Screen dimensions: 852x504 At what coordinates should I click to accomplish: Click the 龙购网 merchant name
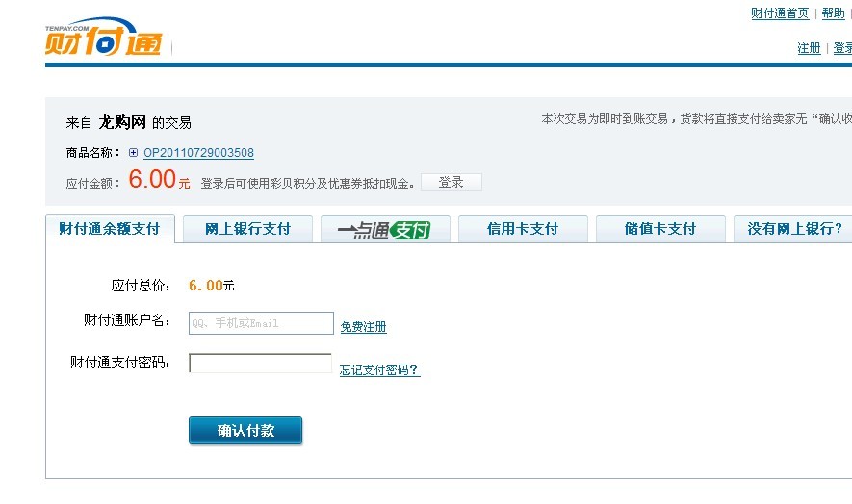coord(122,122)
